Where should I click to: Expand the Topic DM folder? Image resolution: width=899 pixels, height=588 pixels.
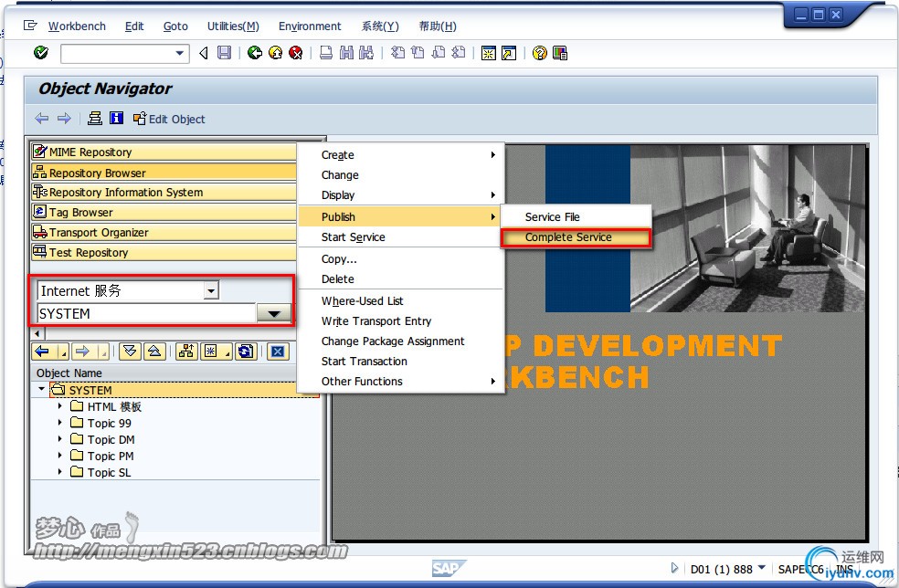coord(59,439)
